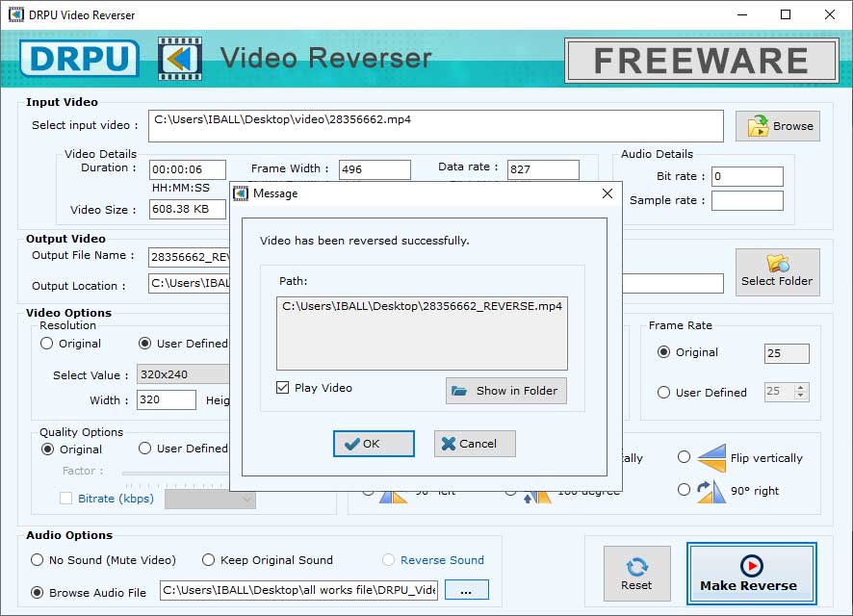Browse for an input video file
This screenshot has height=616, width=853.
click(777, 126)
